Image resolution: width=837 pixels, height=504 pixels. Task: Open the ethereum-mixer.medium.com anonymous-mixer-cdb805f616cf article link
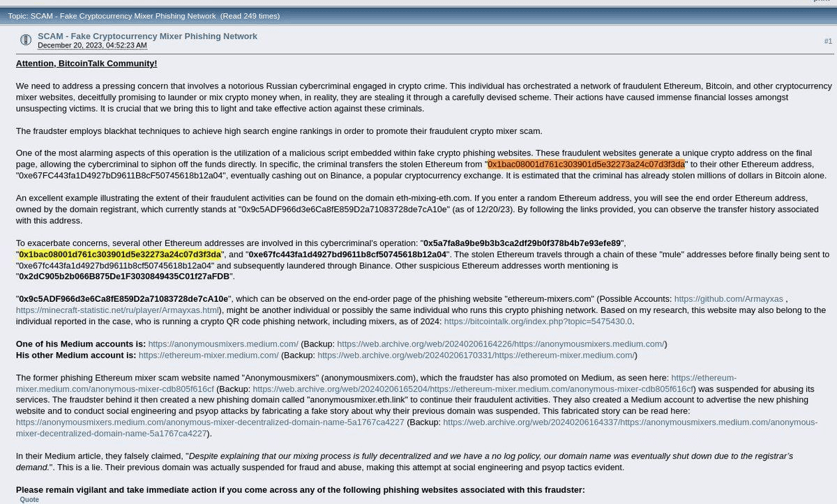[376, 383]
